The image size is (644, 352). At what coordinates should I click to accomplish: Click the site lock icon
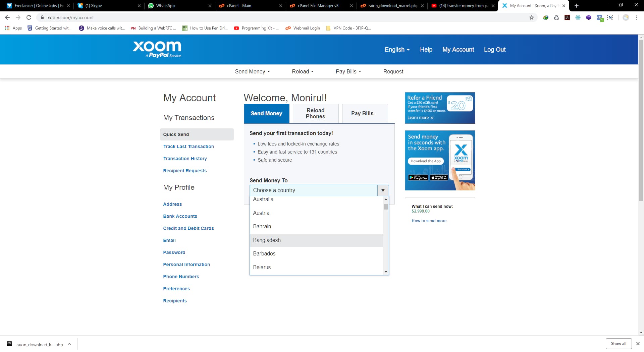pyautogui.click(x=42, y=17)
